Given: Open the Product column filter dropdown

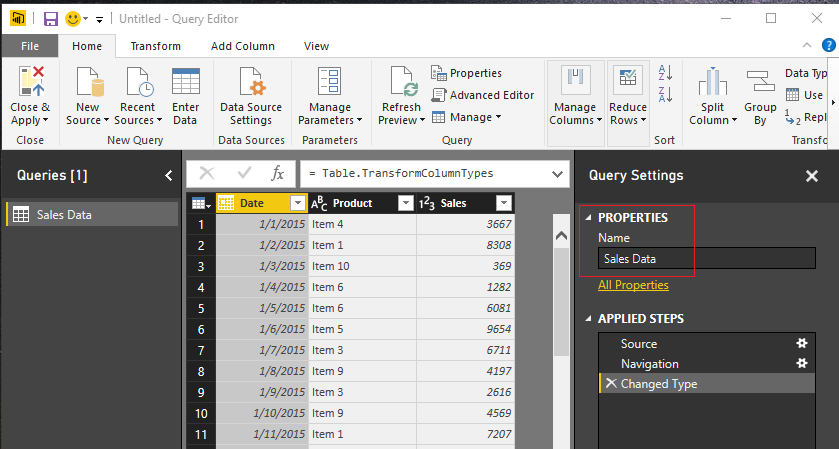Looking at the screenshot, I should click(406, 203).
